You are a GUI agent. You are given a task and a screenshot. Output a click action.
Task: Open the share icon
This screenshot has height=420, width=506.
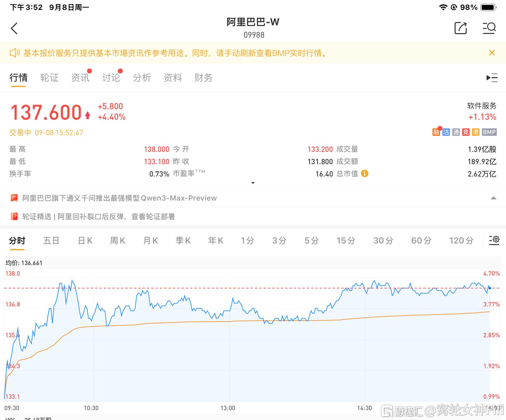click(x=461, y=28)
